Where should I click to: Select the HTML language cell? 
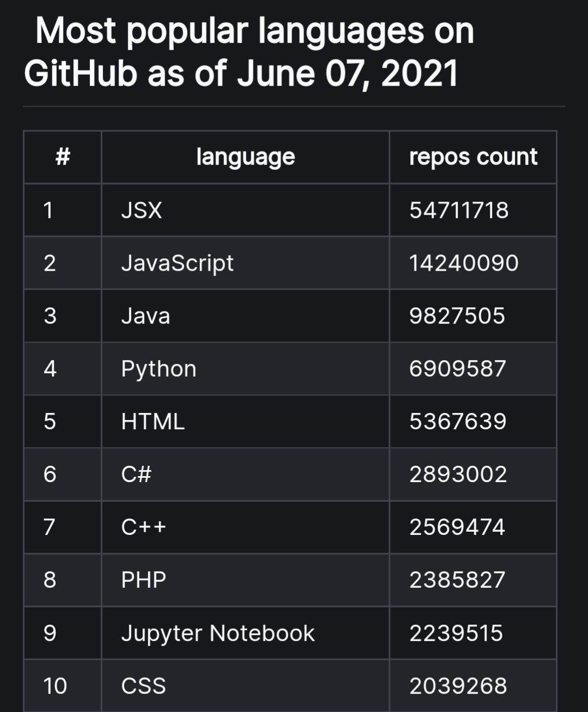click(245, 422)
